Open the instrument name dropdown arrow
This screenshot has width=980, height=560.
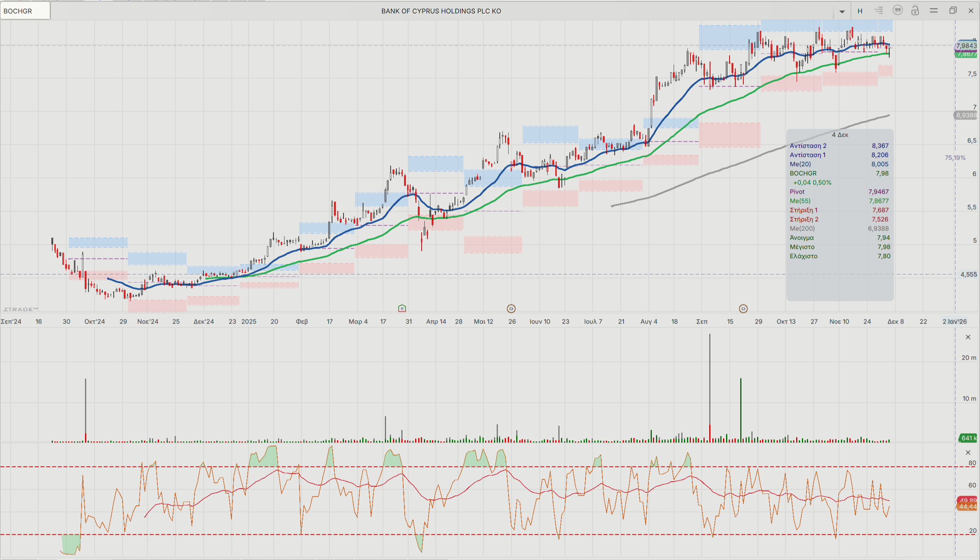pos(842,11)
